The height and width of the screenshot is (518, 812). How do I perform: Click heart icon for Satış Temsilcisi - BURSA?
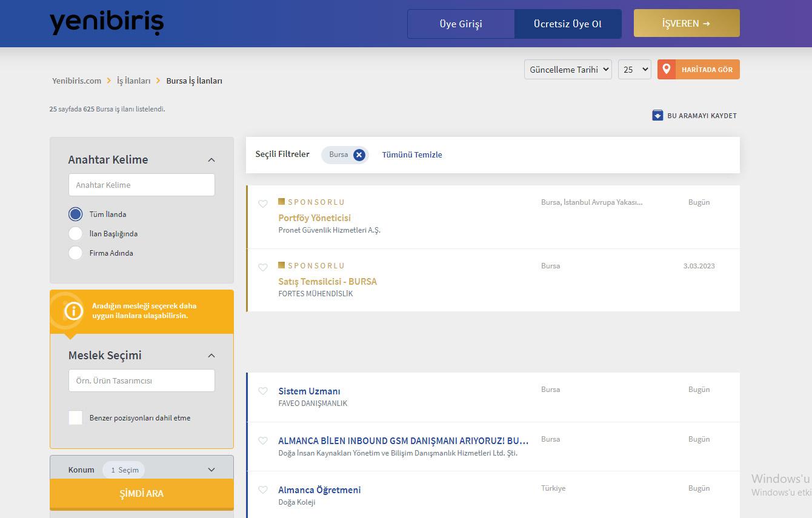tap(263, 268)
